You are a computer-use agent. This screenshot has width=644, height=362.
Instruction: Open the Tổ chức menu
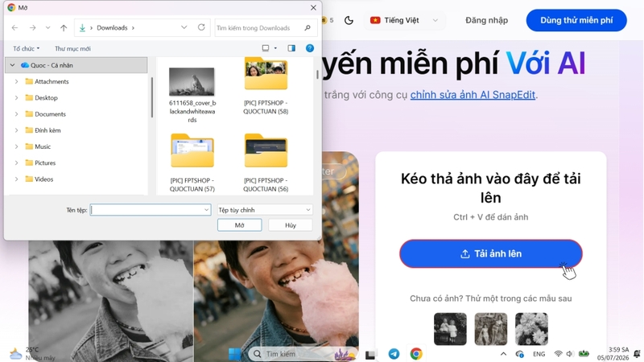coord(27,48)
